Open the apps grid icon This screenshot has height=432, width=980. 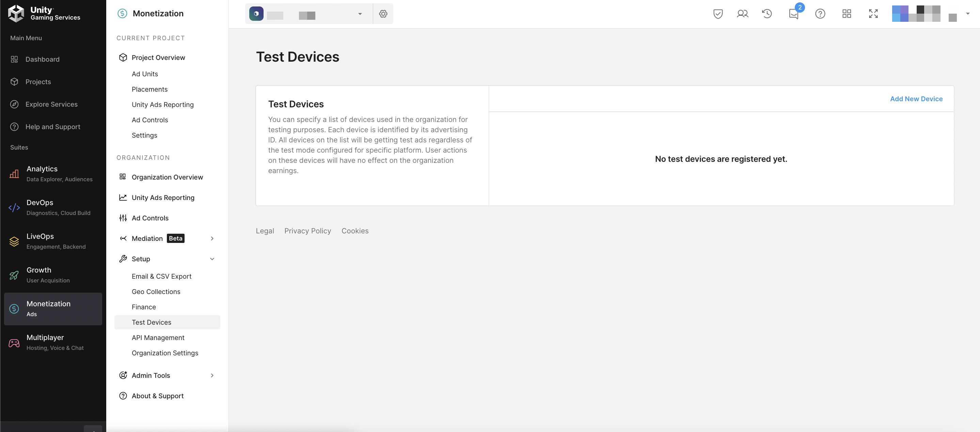click(x=847, y=14)
